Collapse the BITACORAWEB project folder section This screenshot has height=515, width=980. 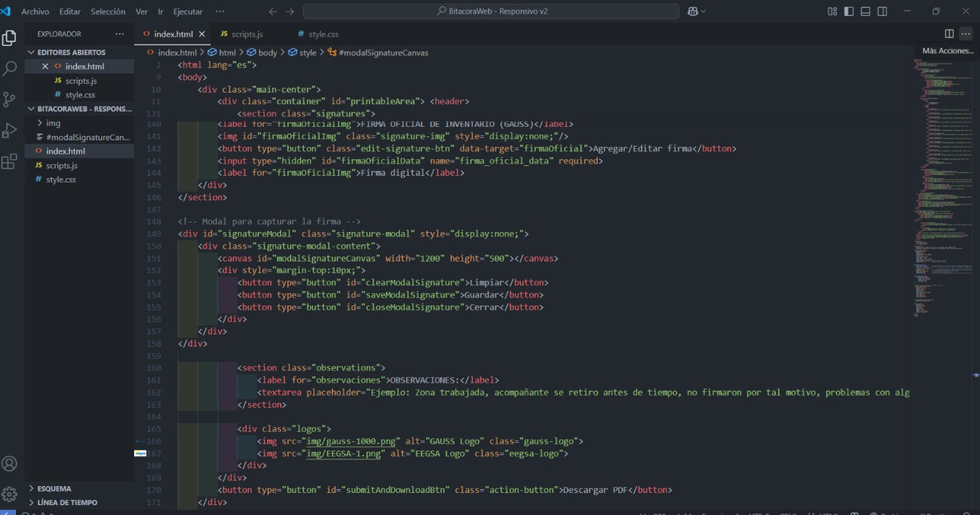[80, 109]
